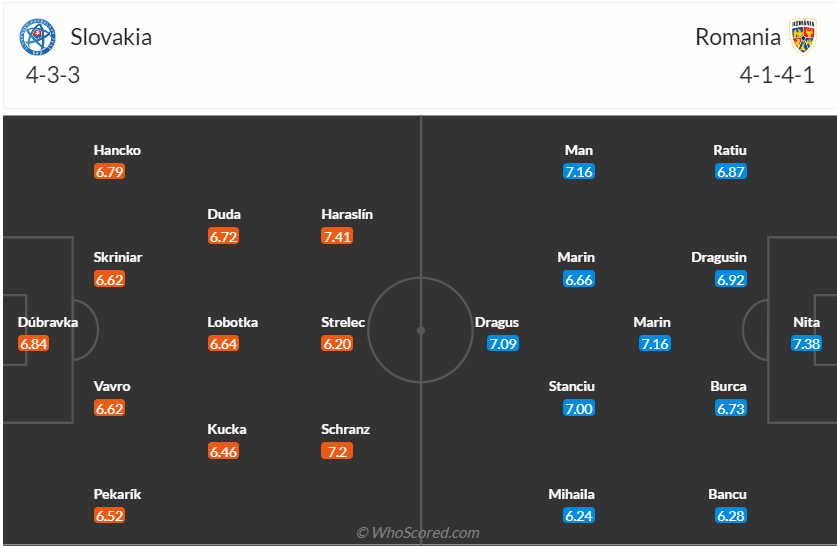Select player Lobotka in midfield
Viewport: 837px width, 546px height.
coord(233,322)
